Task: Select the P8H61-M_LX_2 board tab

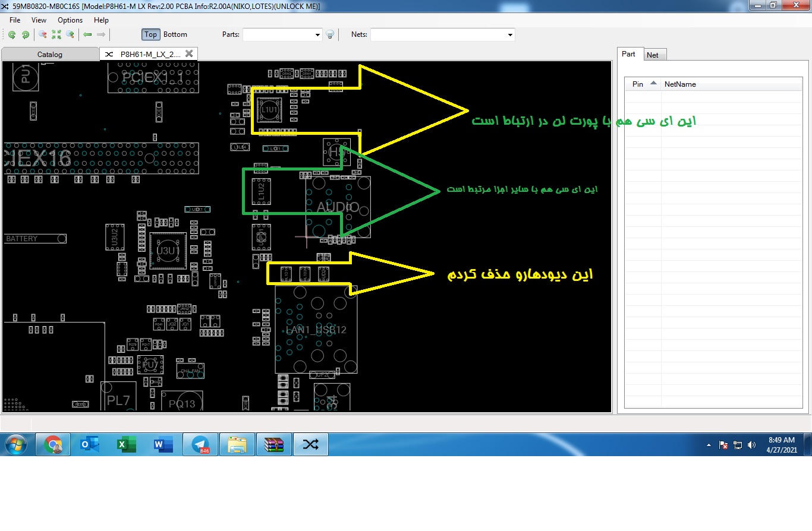Action: point(149,54)
